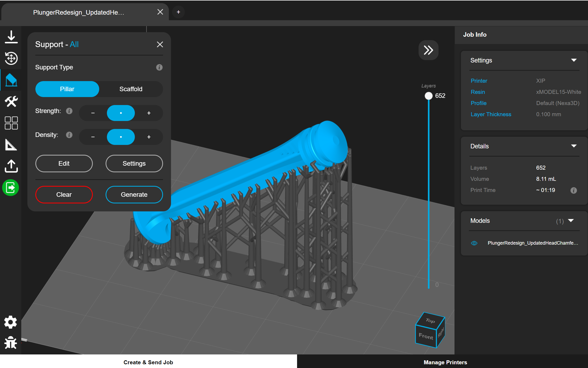Collapse the Job Info panel with double-chevron
The height and width of the screenshot is (368, 588).
[x=428, y=50]
